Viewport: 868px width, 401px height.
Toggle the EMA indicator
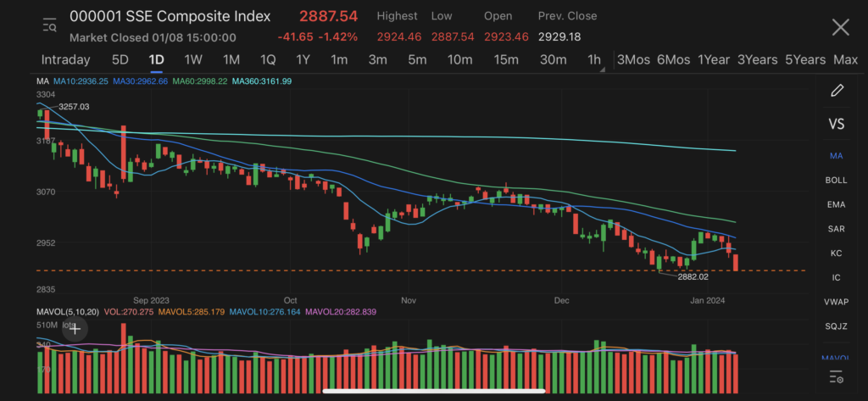[836, 205]
